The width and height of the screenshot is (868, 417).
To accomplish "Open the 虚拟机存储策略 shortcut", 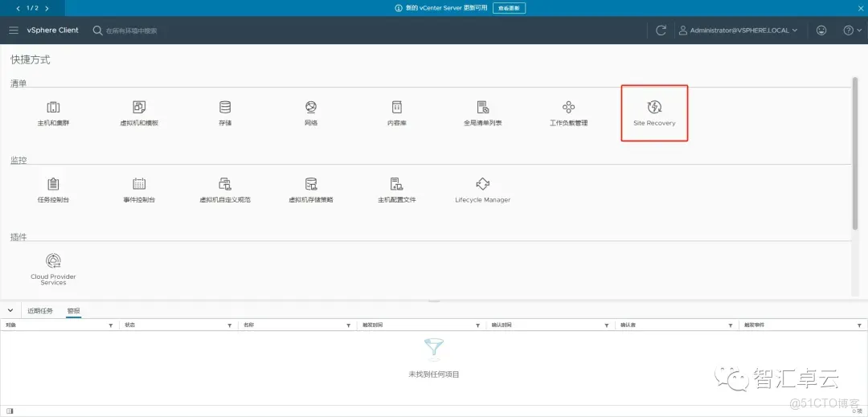I will (x=310, y=190).
